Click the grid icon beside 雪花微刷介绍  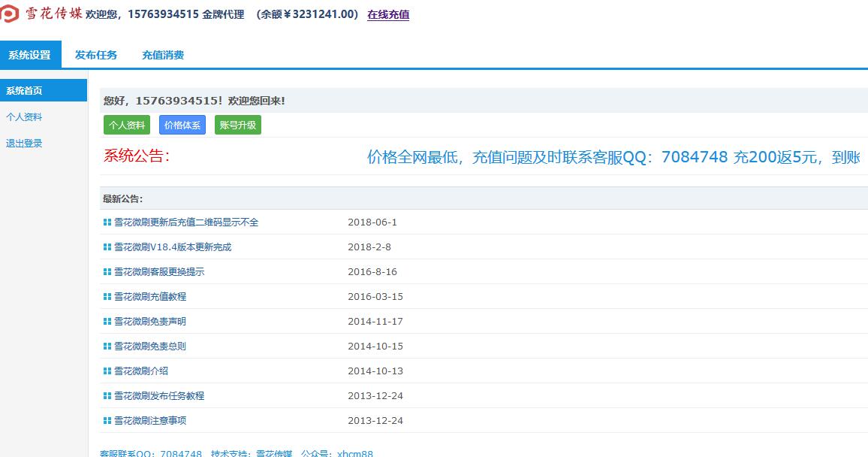(107, 371)
